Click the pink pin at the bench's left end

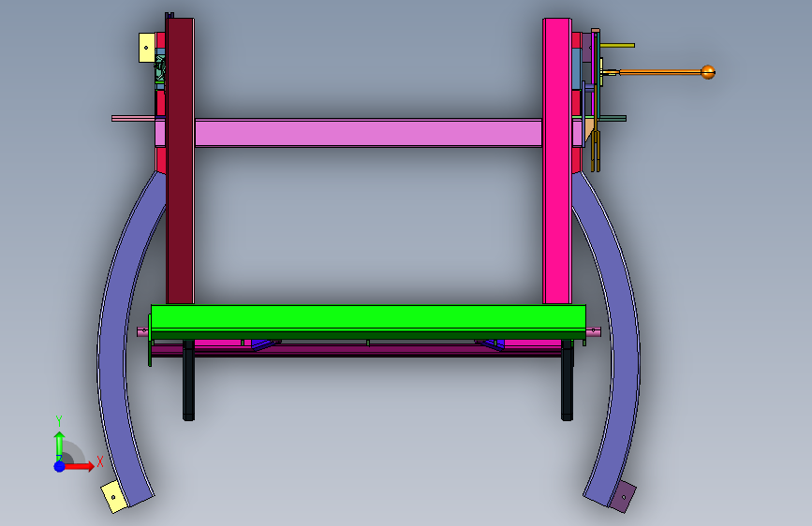tap(143, 332)
